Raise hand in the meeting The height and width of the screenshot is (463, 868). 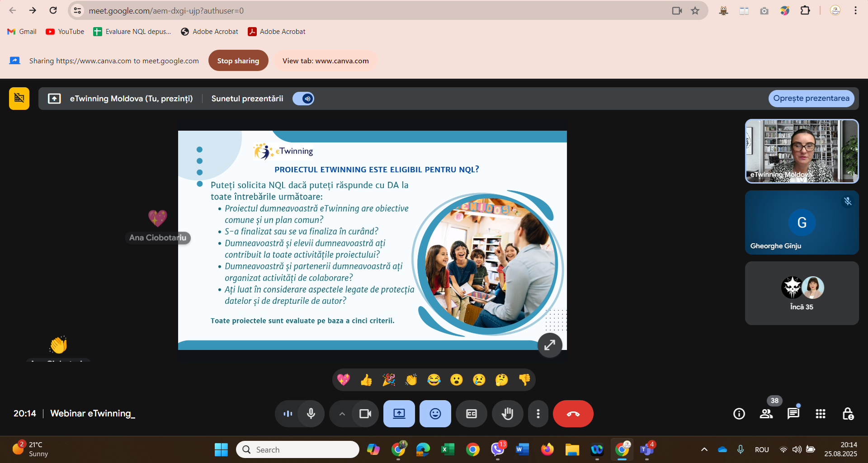507,414
